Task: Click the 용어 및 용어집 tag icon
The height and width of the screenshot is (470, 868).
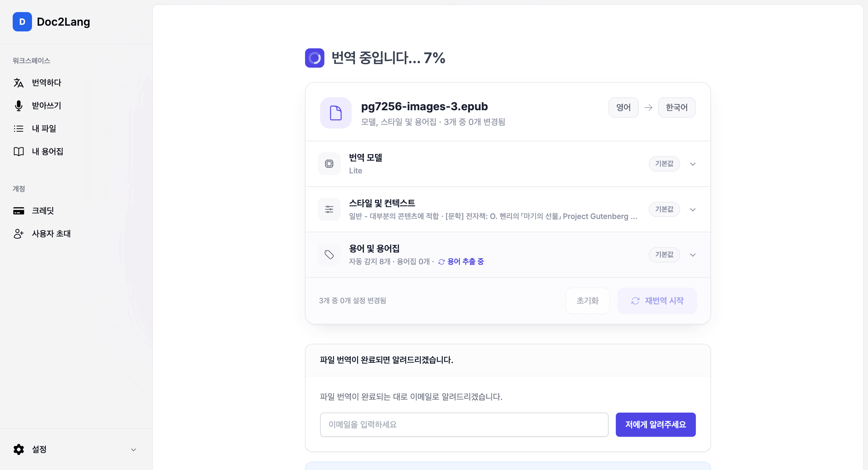Action: (329, 255)
